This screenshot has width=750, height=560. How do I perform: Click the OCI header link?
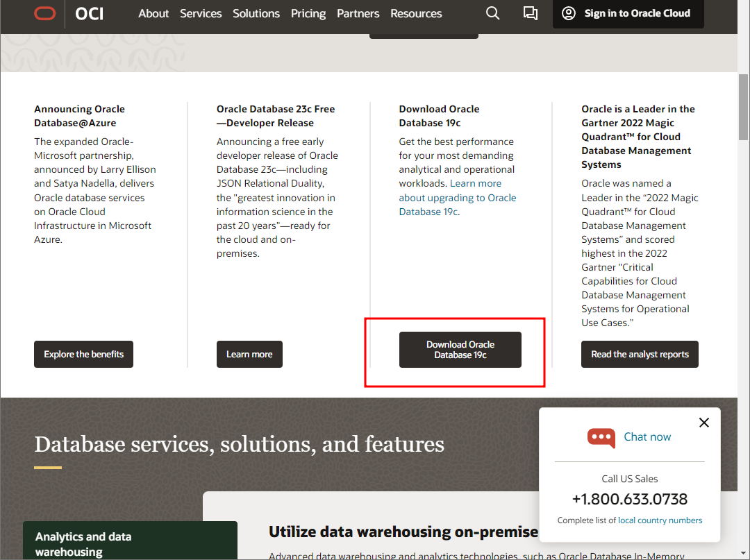(90, 13)
